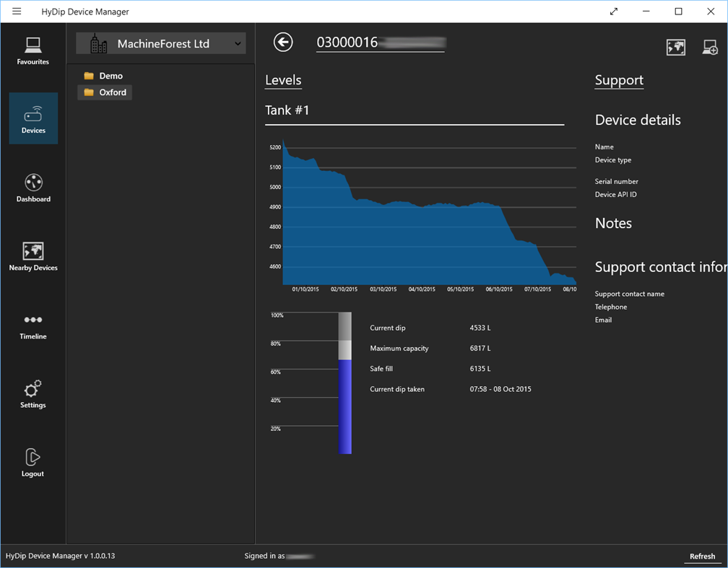Open the Settings page
The height and width of the screenshot is (568, 728).
[x=33, y=395]
